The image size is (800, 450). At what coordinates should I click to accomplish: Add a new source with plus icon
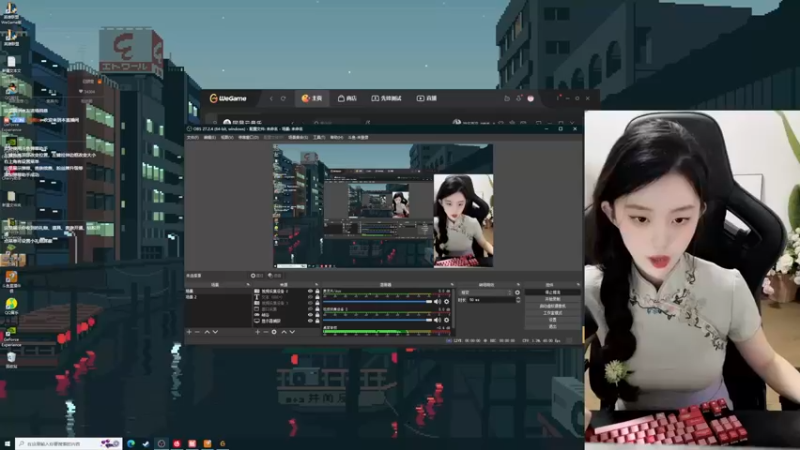[257, 332]
